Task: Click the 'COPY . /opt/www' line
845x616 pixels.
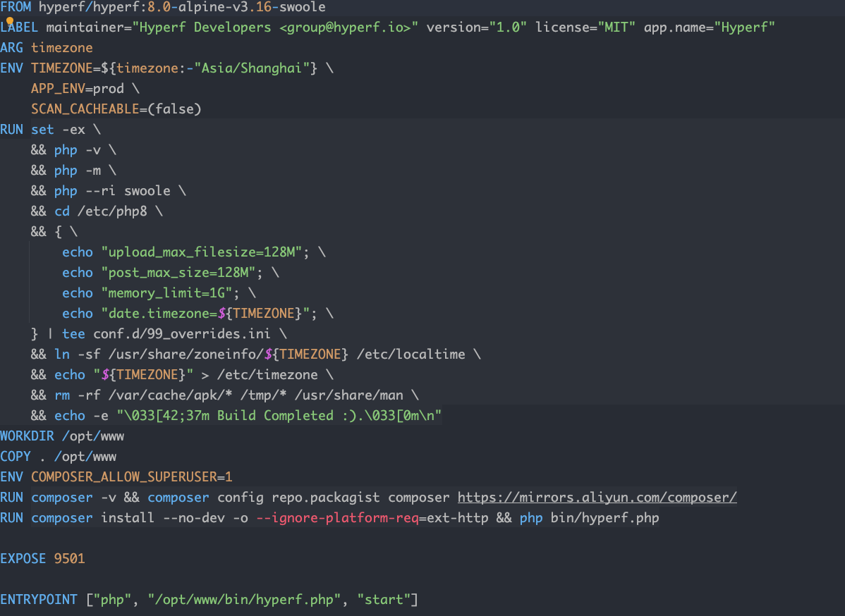Action: pyautogui.click(x=59, y=457)
